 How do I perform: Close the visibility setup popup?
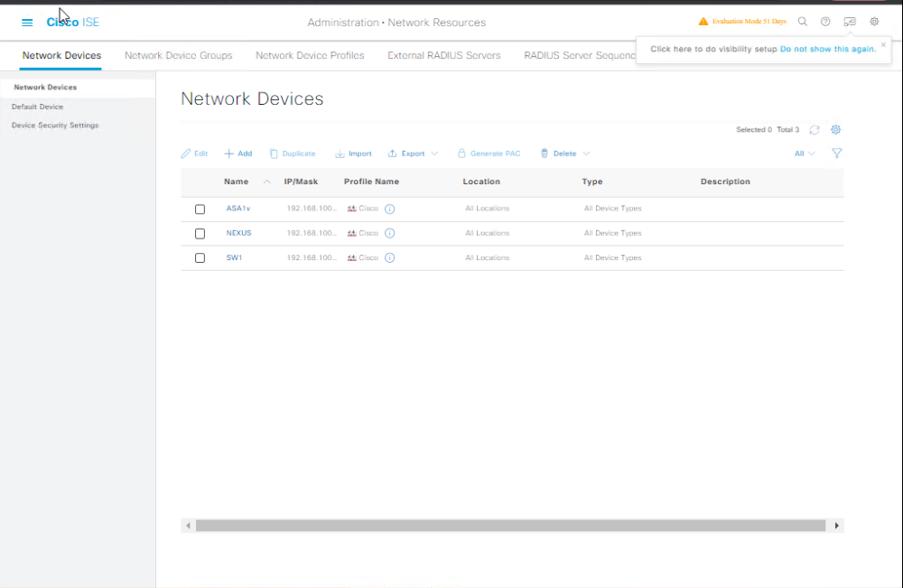[x=883, y=44]
